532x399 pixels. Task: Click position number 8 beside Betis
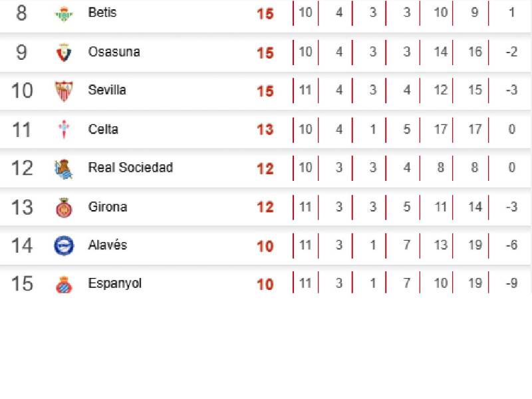coord(21,13)
